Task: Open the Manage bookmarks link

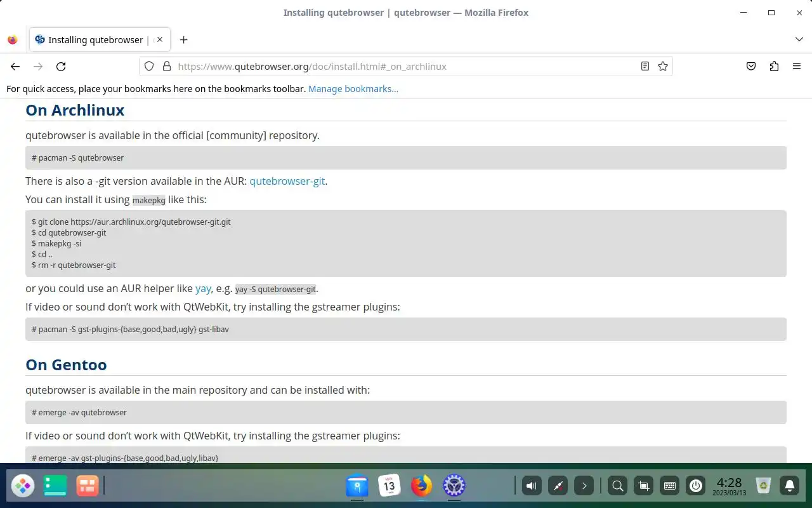Action: [x=353, y=89]
